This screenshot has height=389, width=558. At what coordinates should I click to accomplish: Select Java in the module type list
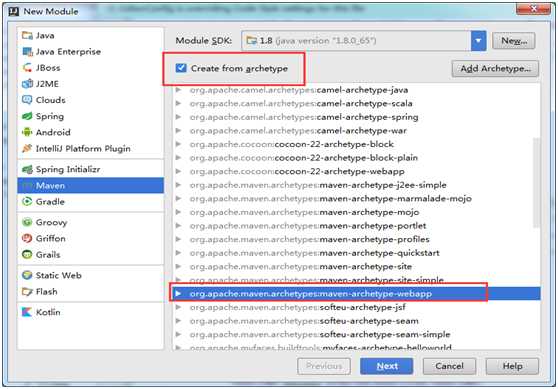click(x=90, y=35)
